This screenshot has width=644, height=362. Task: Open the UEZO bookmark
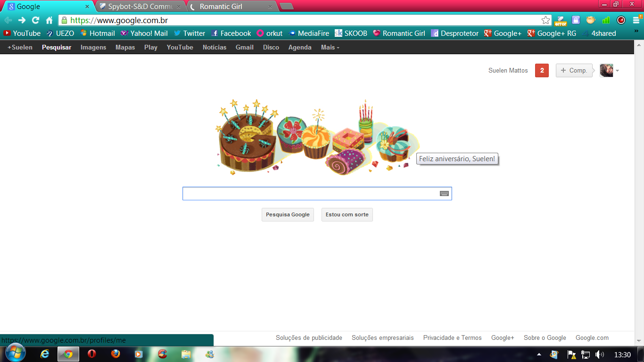pyautogui.click(x=60, y=33)
